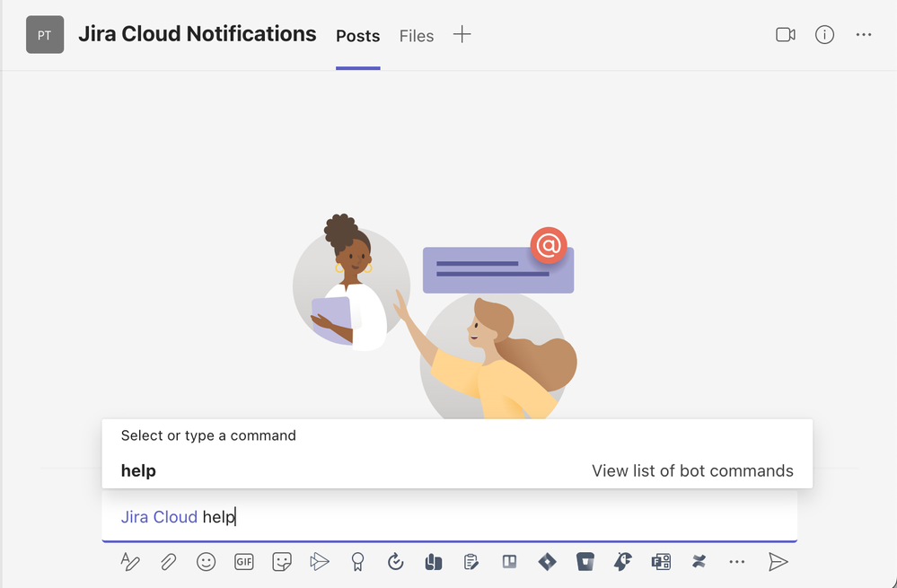Open the Jira Cloud messaging extension

[x=547, y=561]
